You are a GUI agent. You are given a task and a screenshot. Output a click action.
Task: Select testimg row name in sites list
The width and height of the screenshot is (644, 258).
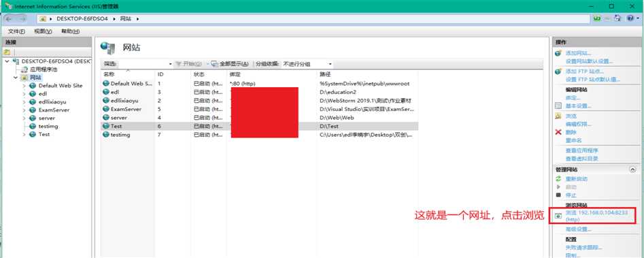[x=120, y=135]
